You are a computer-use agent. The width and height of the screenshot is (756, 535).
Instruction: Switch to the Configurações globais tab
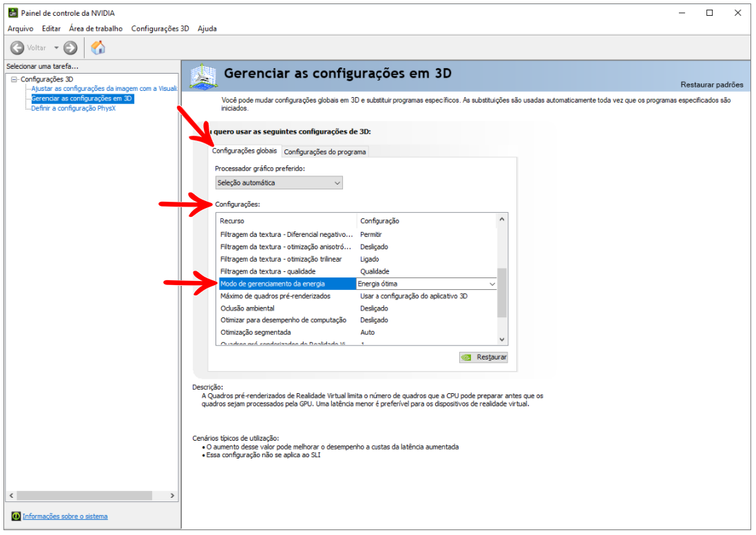[244, 151]
